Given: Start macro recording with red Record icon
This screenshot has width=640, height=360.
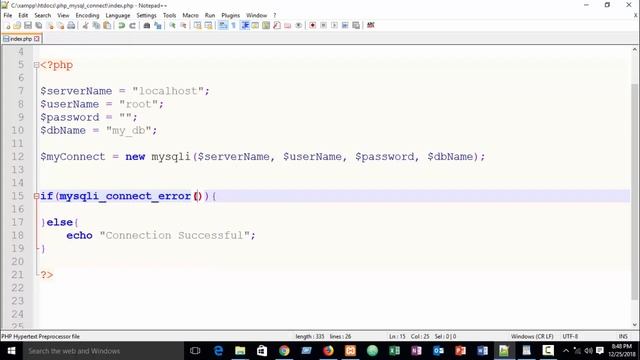Looking at the screenshot, I should click(x=312, y=26).
